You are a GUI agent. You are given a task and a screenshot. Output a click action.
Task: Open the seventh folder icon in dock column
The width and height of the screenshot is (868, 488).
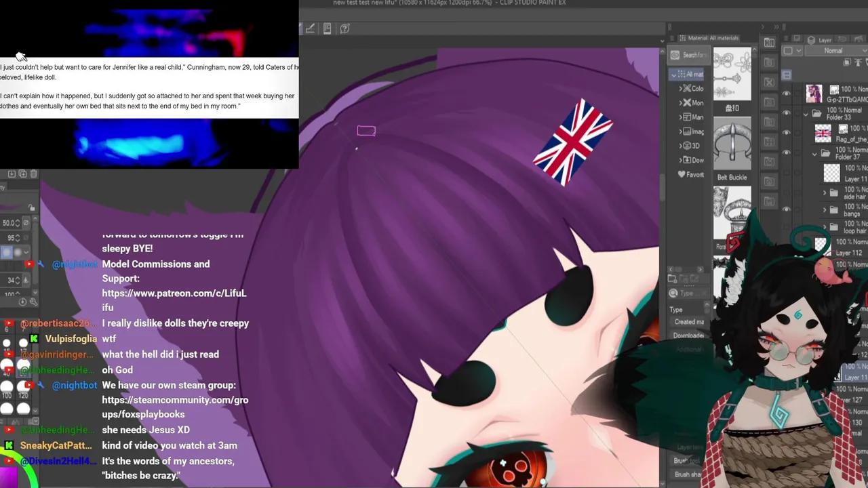pos(769,162)
